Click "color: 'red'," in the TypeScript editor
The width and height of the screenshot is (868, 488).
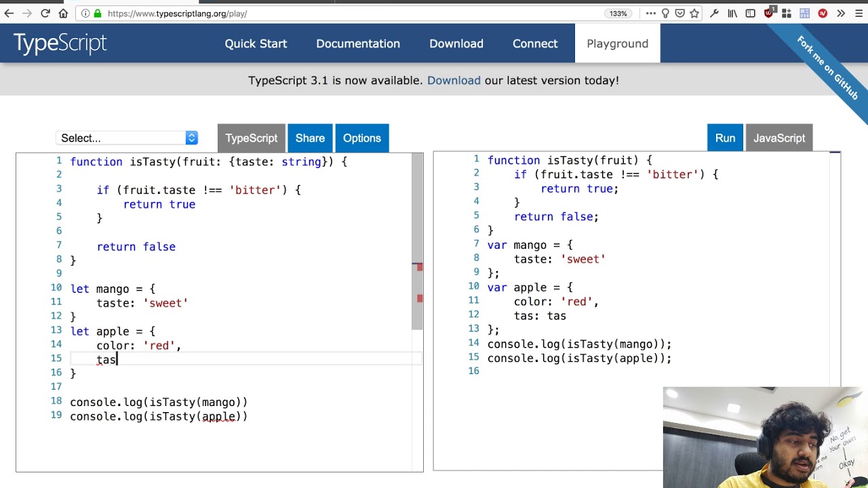138,346
